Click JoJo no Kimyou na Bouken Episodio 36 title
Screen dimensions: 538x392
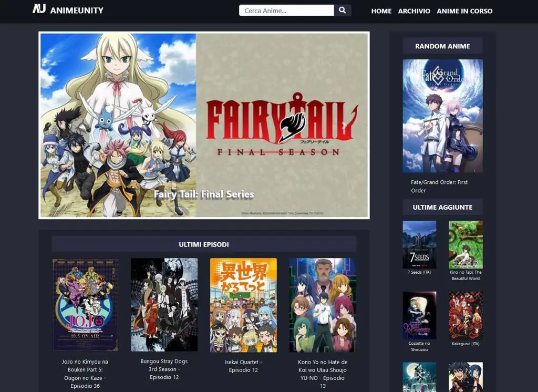tap(85, 374)
